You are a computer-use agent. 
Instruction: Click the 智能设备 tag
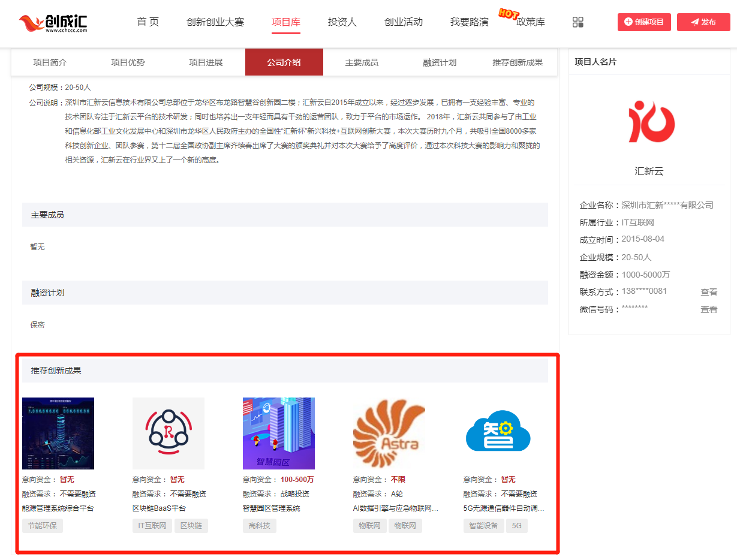pyautogui.click(x=484, y=526)
